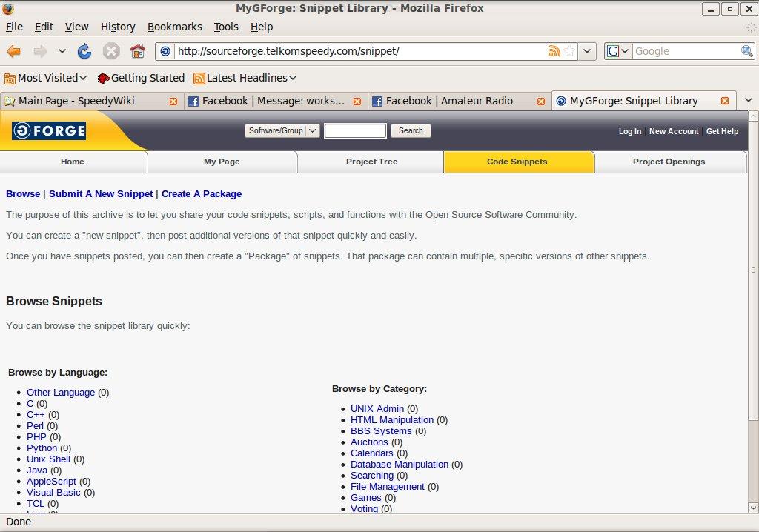Image resolution: width=759 pixels, height=532 pixels.
Task: Expand the address bar history dropdown
Action: pyautogui.click(x=587, y=51)
